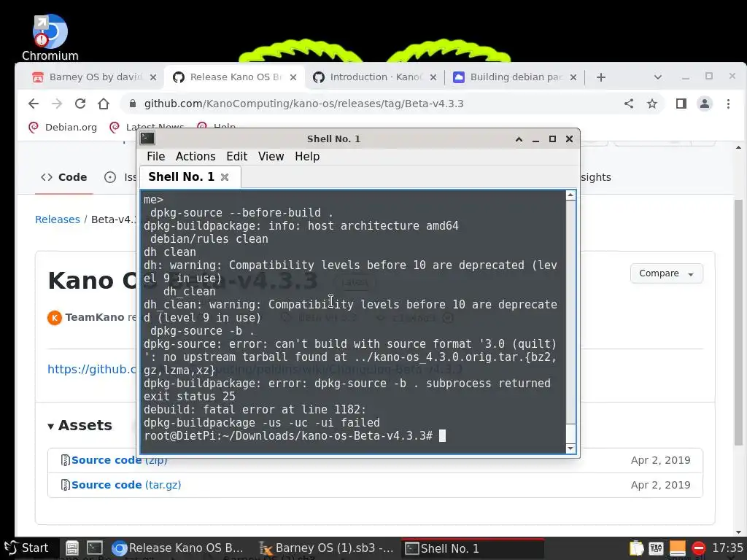The image size is (747, 560).
Task: Expand the tab search dropdown
Action: [x=657, y=77]
